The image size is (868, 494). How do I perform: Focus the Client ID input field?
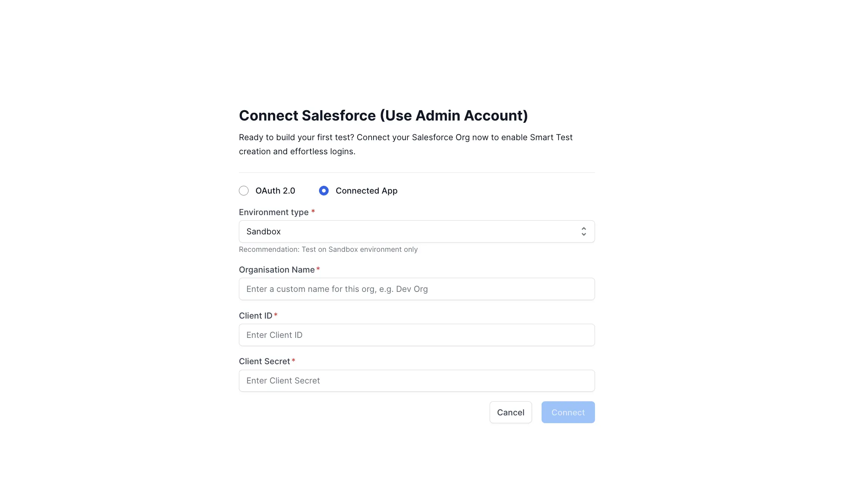pos(417,335)
